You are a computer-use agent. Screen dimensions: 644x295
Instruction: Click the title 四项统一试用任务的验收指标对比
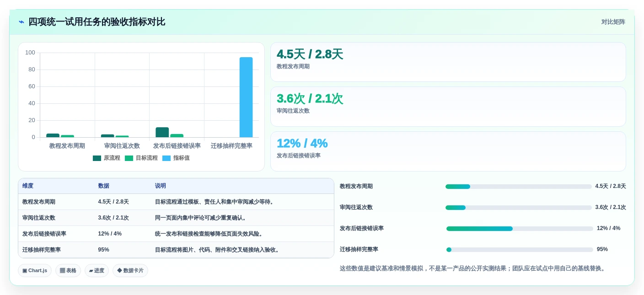97,22
